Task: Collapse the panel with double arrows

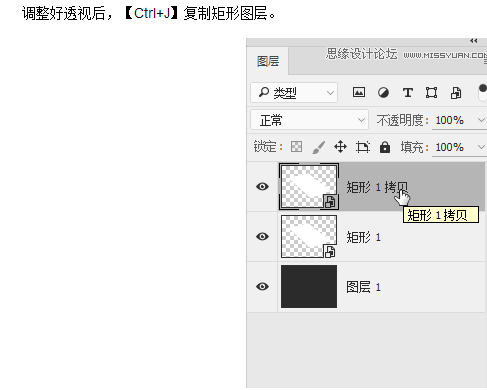Action: tap(474, 41)
